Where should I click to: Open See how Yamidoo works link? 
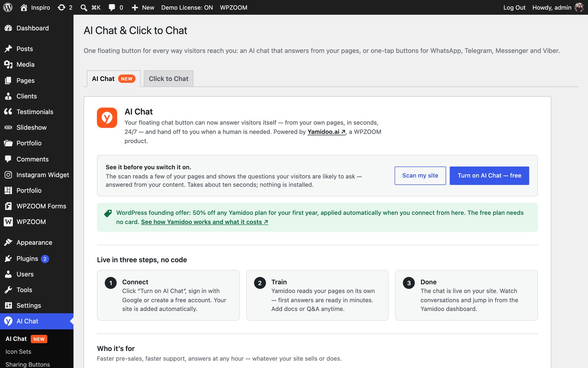click(x=204, y=222)
